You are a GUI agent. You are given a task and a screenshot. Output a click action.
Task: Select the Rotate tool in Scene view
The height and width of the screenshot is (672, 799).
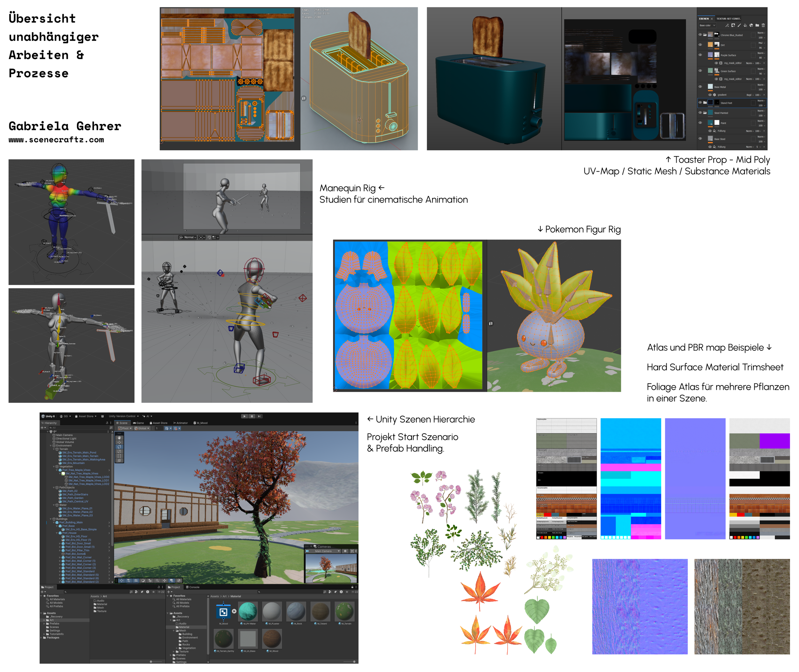coord(119,447)
